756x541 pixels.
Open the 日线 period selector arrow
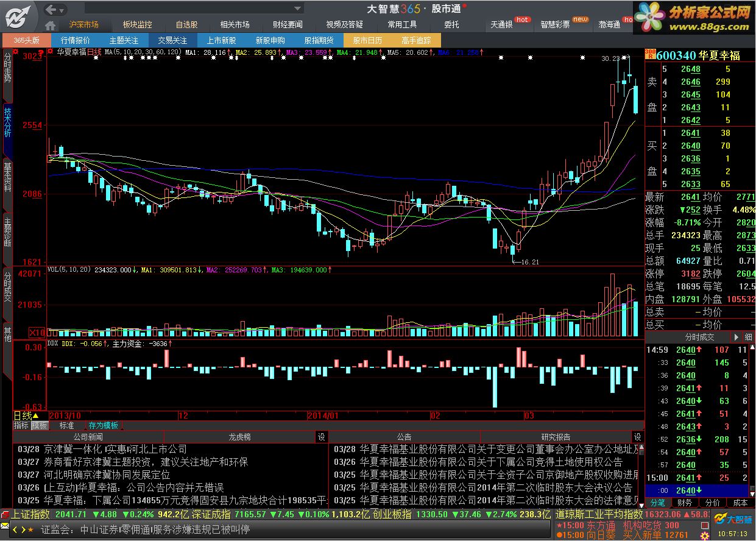[35, 415]
